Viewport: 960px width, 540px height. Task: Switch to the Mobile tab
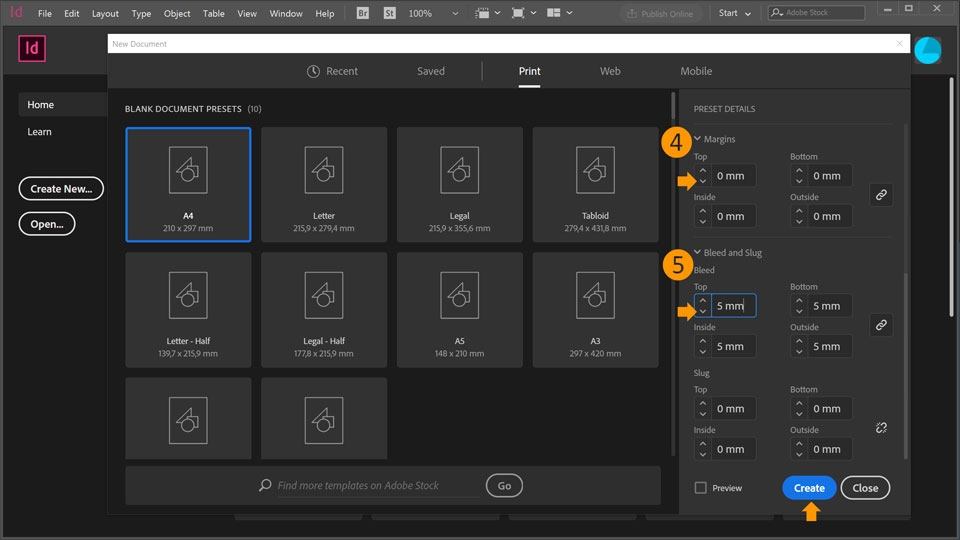pos(696,71)
